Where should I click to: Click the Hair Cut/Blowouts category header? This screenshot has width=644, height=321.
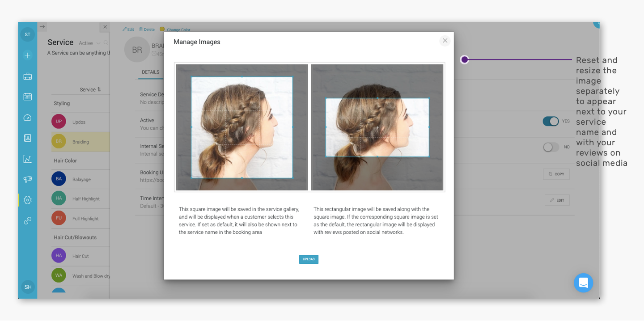point(75,237)
